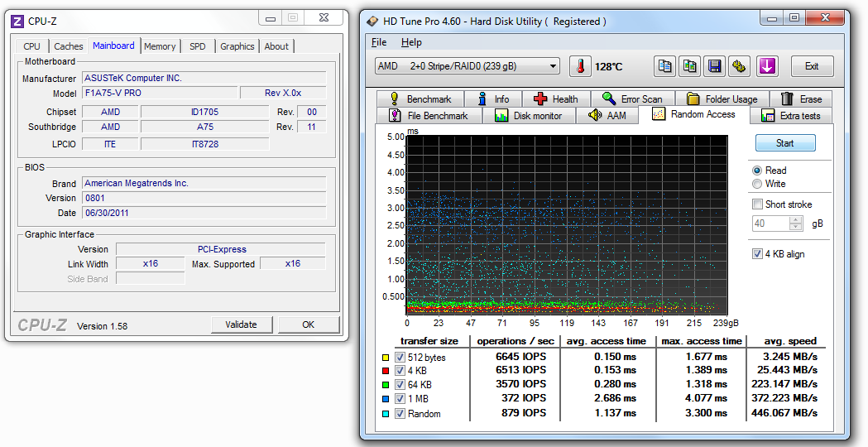The width and height of the screenshot is (868, 447).
Task: Click the 128°C temperature reading
Action: [x=608, y=66]
